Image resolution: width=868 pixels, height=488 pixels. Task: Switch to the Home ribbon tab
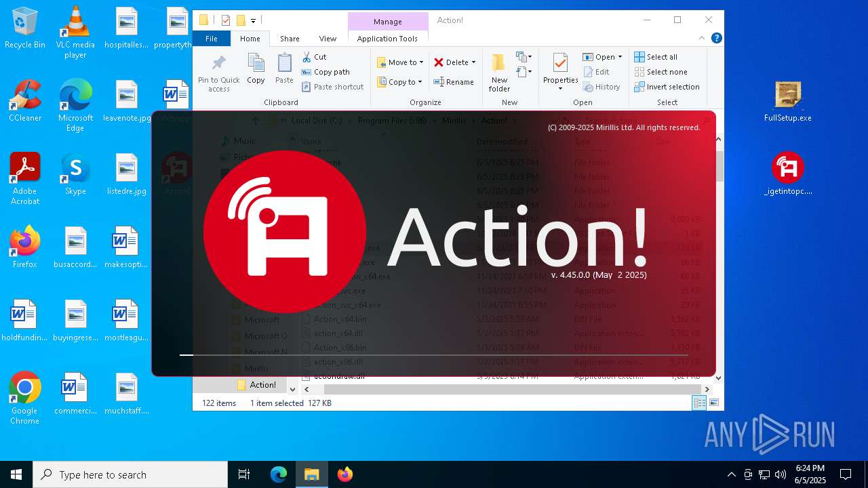tap(250, 39)
